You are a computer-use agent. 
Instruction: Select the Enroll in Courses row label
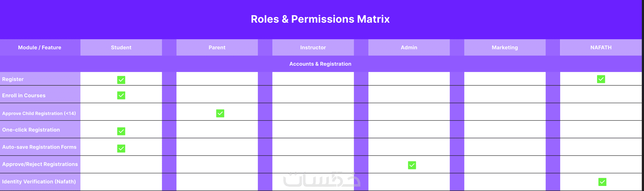pyautogui.click(x=24, y=95)
